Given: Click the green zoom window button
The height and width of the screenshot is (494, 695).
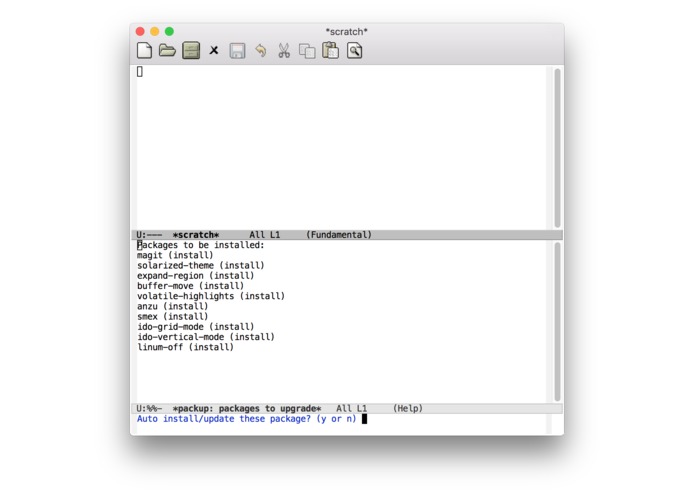Looking at the screenshot, I should [x=169, y=31].
